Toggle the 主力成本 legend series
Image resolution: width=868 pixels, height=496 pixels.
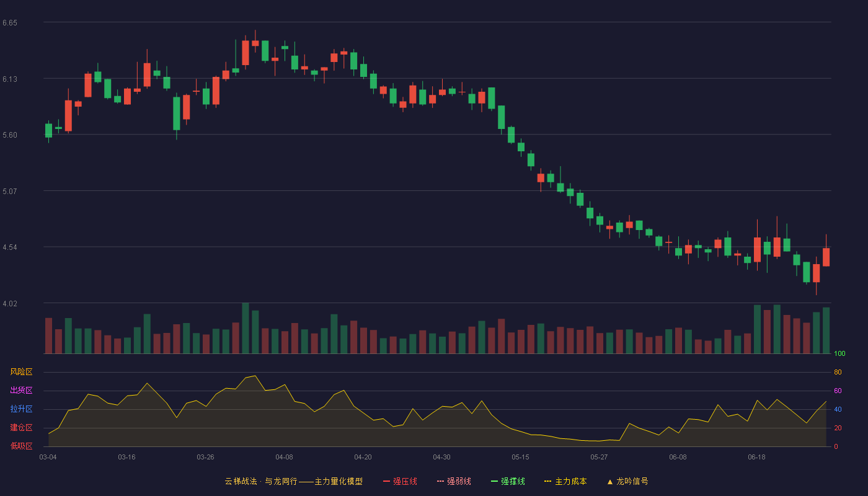565,481
